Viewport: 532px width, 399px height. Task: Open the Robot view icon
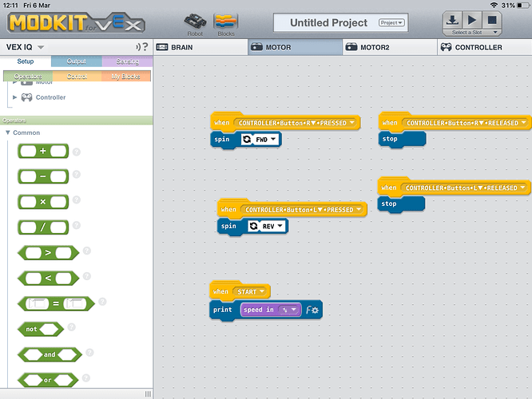pos(195,25)
